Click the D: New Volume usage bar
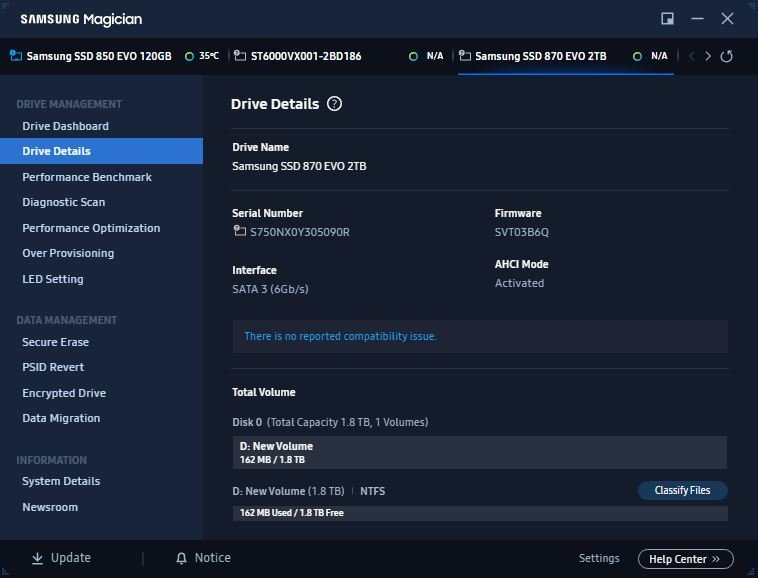The width and height of the screenshot is (758, 578). [x=480, y=513]
